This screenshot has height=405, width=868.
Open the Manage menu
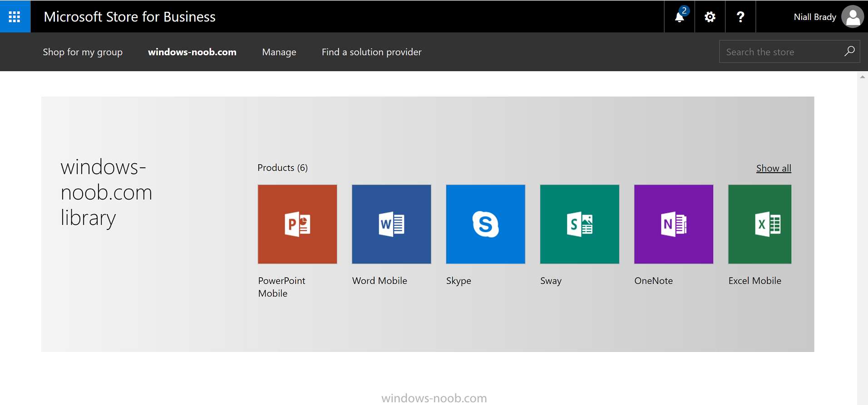pos(279,52)
